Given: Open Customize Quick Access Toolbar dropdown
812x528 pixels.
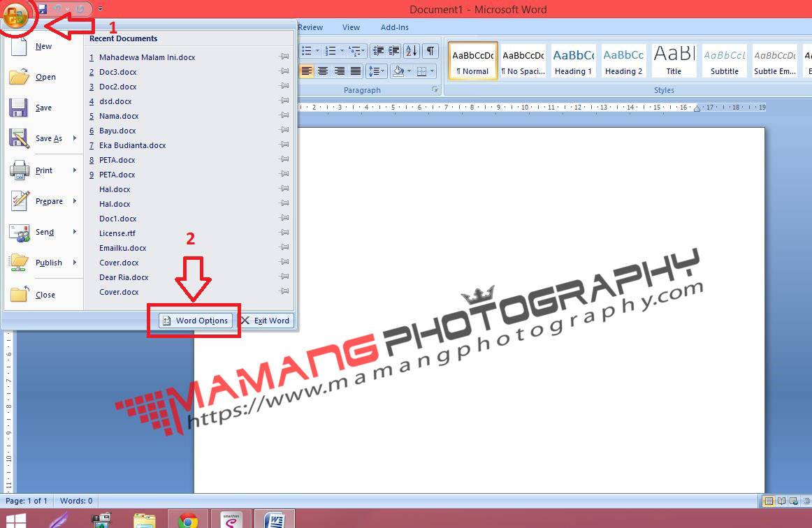Looking at the screenshot, I should point(100,9).
